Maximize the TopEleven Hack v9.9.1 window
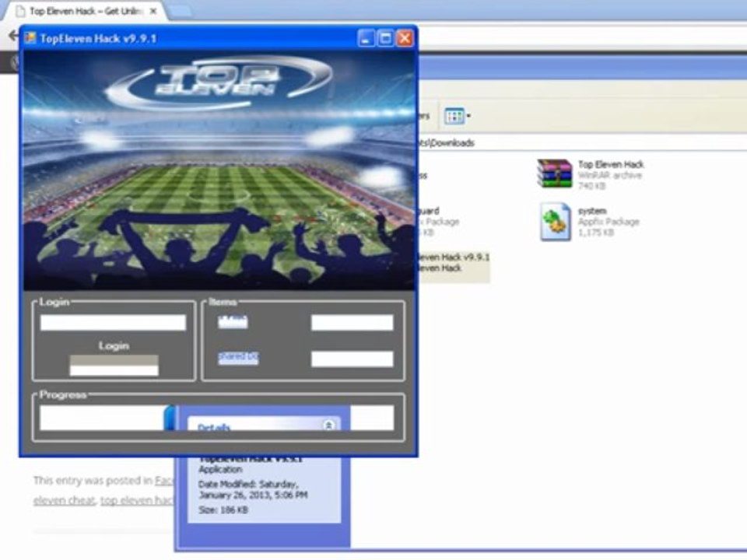 point(385,39)
